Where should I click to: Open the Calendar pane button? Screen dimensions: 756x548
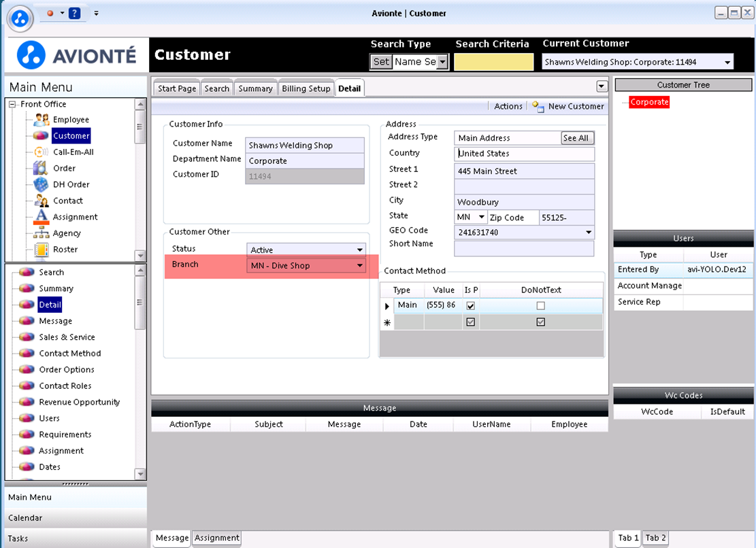[x=76, y=517]
